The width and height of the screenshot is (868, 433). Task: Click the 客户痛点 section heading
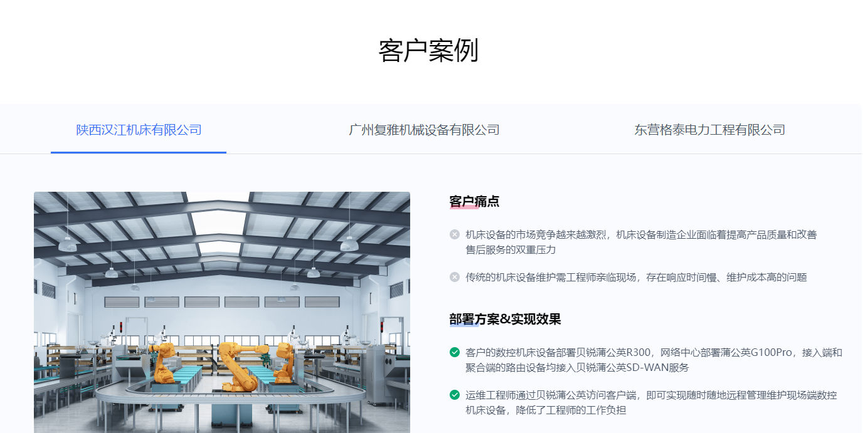pyautogui.click(x=474, y=202)
